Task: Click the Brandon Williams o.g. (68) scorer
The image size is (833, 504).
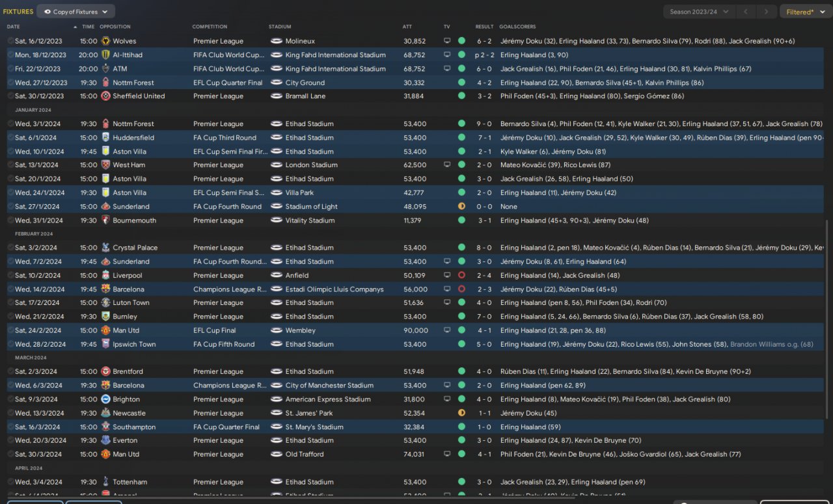Action: click(772, 345)
